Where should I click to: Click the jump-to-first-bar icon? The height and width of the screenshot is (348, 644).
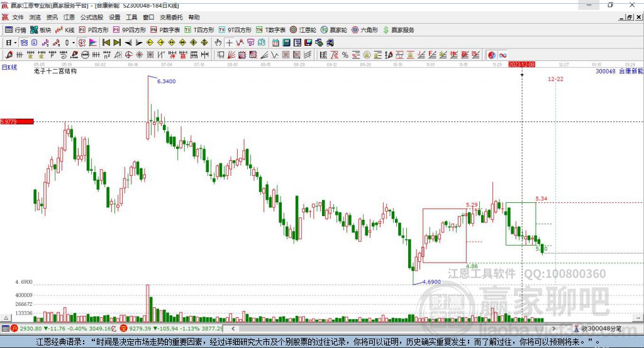(106, 43)
